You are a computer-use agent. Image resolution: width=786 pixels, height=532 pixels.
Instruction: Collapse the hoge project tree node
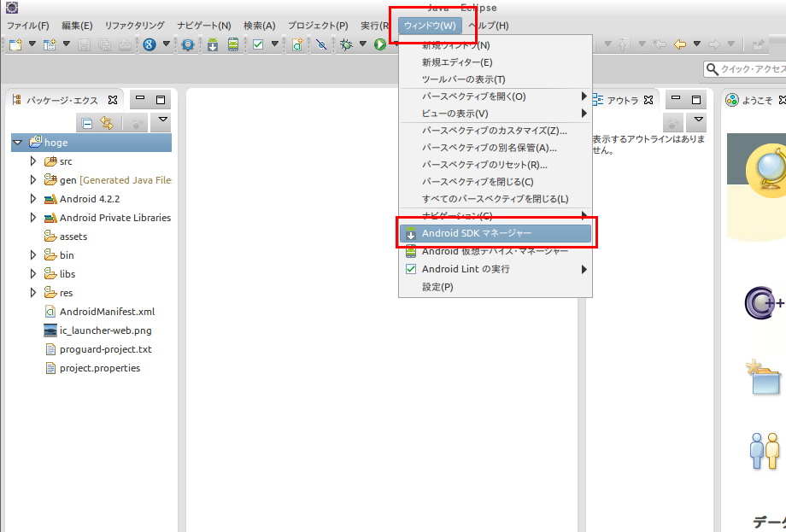[x=18, y=143]
